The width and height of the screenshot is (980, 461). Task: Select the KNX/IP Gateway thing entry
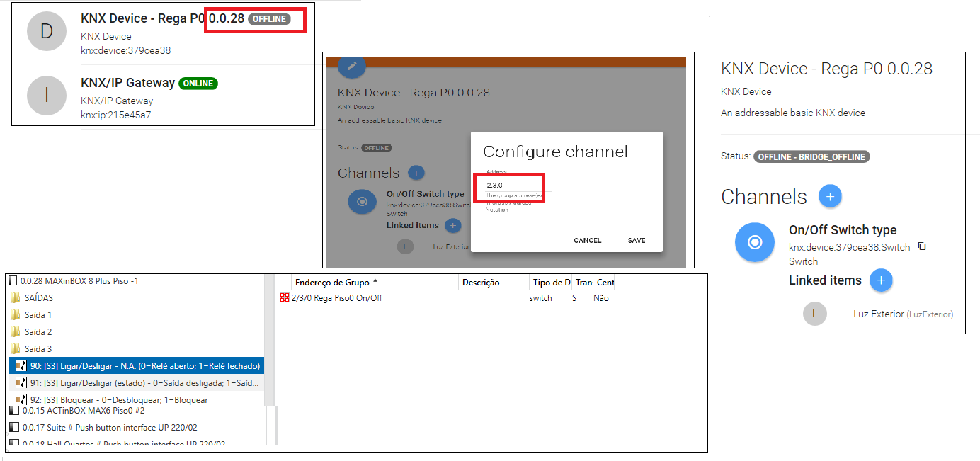(163, 98)
